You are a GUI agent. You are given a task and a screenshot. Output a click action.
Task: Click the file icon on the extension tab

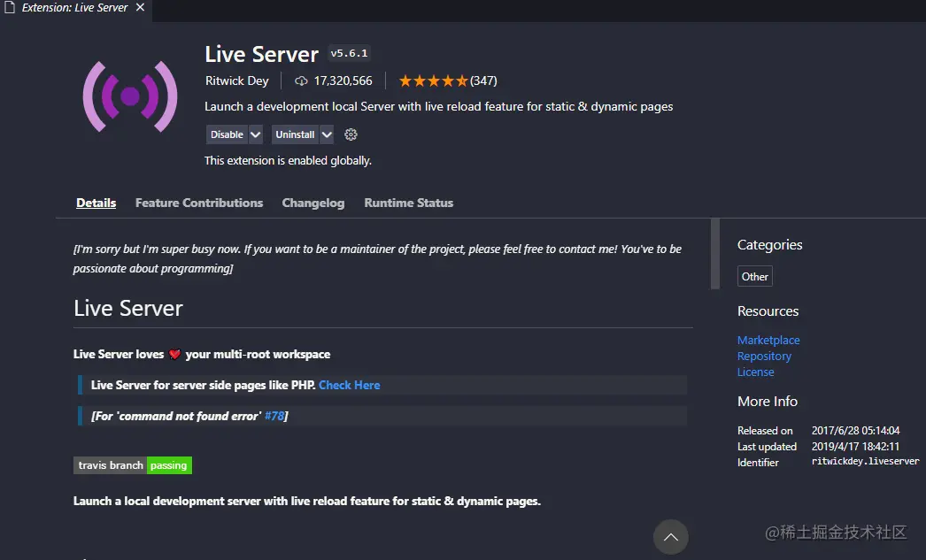click(10, 7)
